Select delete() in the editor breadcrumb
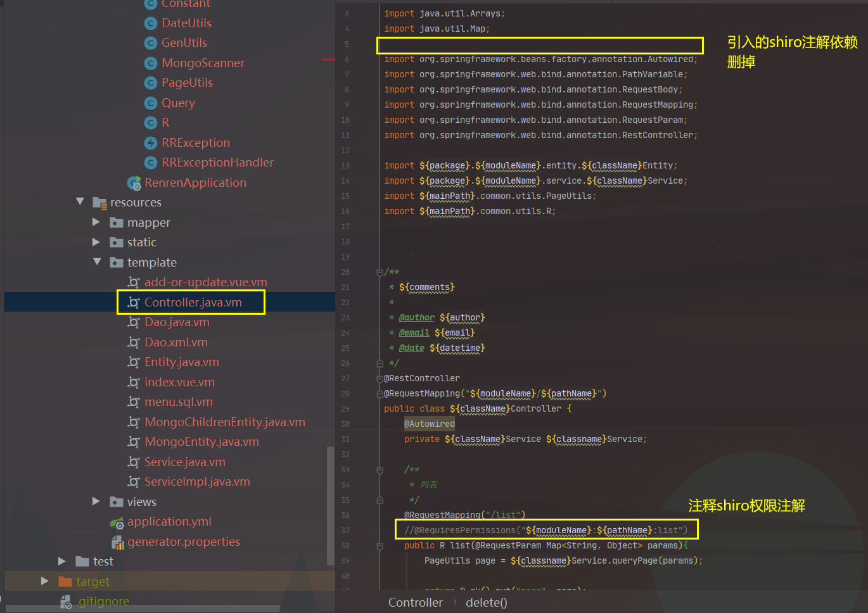This screenshot has width=868, height=613. coord(487,603)
